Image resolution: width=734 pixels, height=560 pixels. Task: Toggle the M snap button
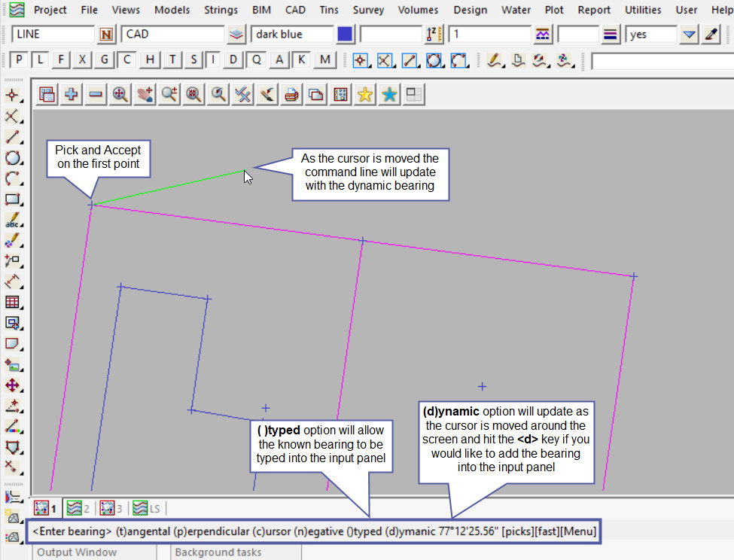[x=324, y=60]
